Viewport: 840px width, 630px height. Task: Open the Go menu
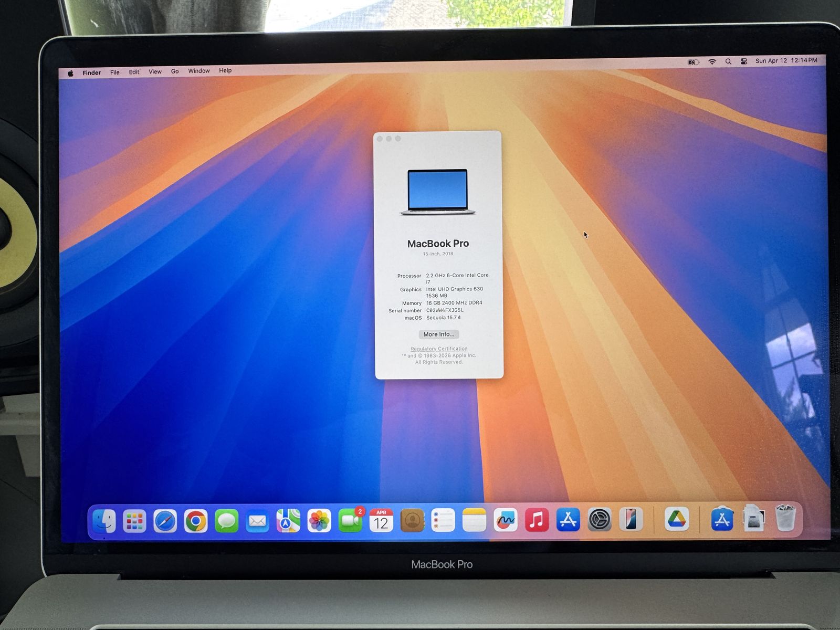(175, 71)
